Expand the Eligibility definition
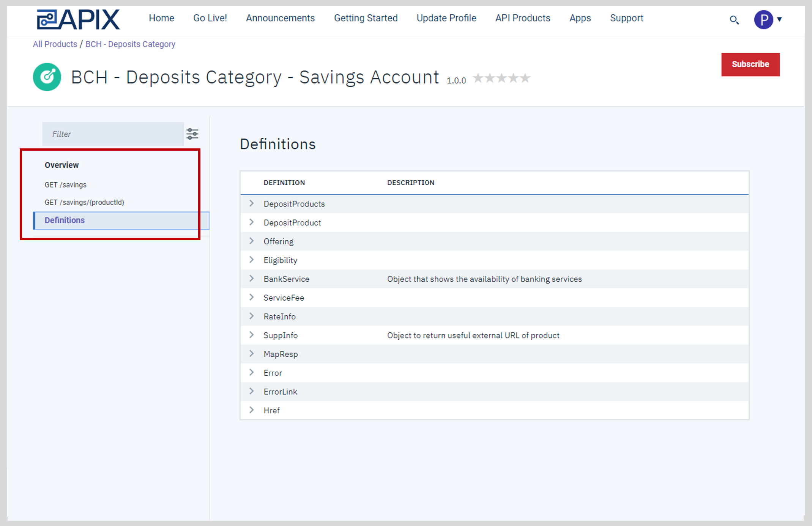The width and height of the screenshot is (812, 526). (x=251, y=260)
